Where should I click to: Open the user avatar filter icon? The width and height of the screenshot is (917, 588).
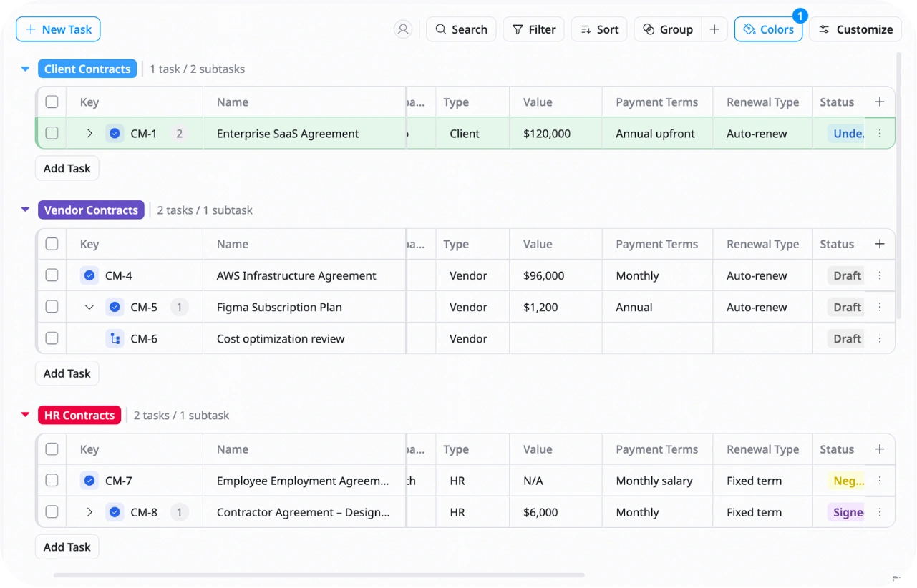pos(403,29)
